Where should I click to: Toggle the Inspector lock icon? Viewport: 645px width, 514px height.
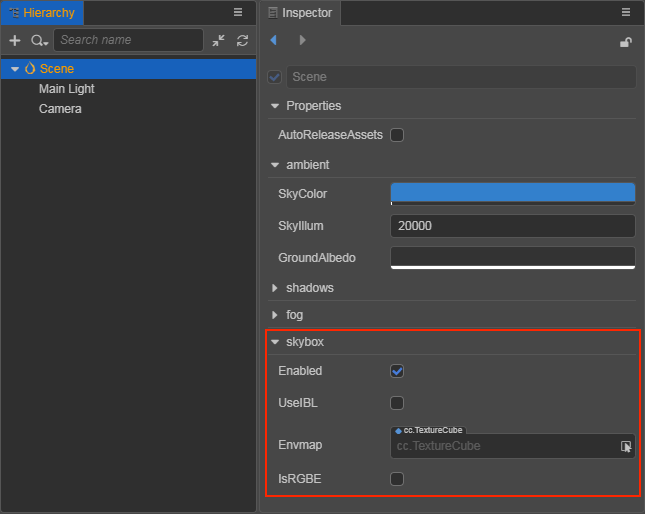(626, 42)
